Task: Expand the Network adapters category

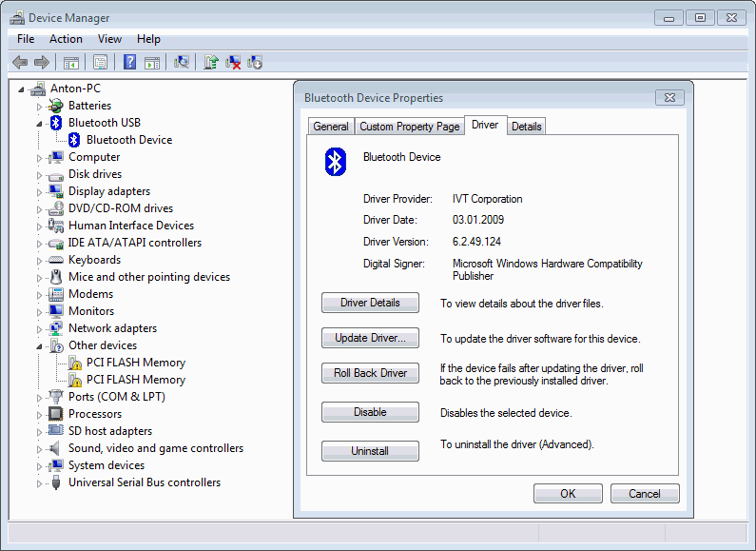Action: click(x=40, y=328)
